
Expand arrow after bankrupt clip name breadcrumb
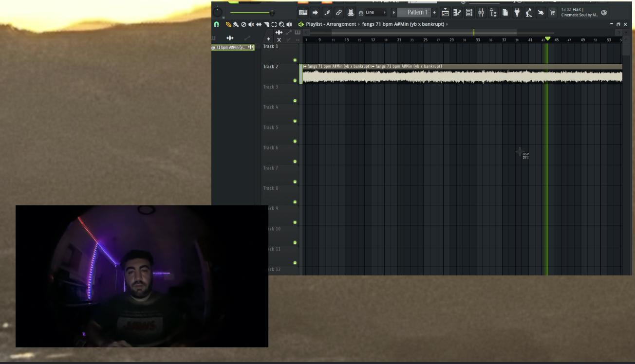(447, 24)
